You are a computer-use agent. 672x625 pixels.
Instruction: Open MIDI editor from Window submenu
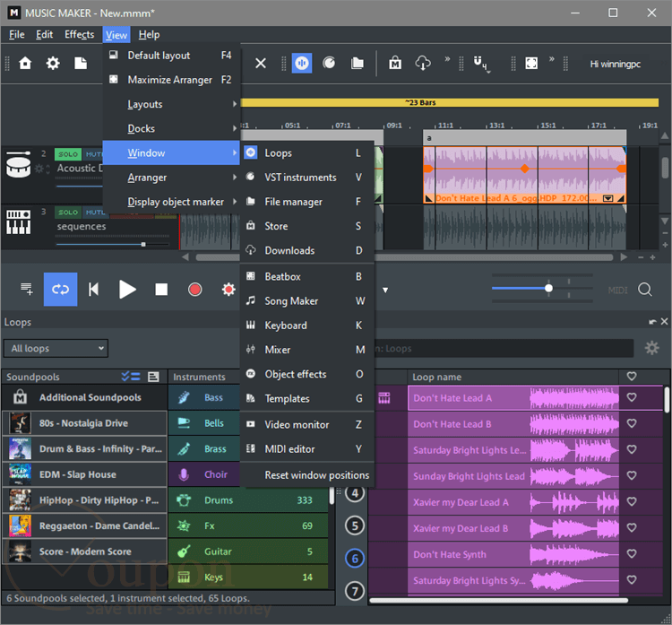307,449
